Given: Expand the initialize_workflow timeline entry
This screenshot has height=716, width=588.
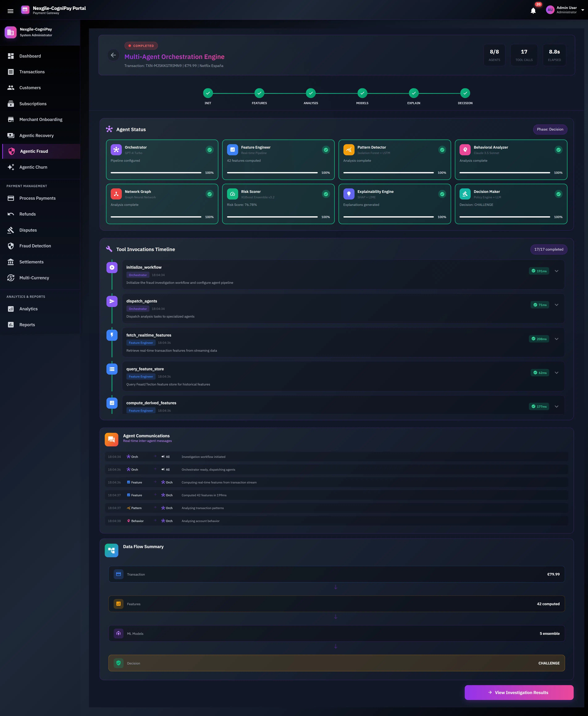Looking at the screenshot, I should click(x=556, y=271).
